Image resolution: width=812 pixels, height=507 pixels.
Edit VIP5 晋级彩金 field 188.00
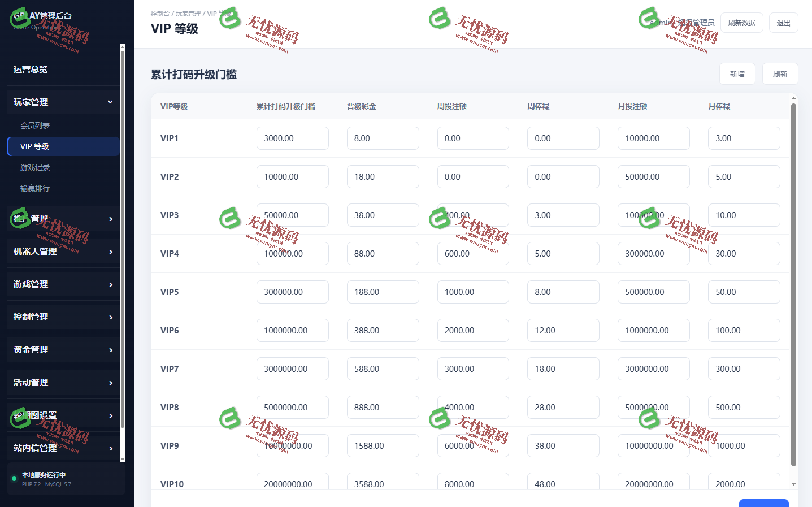tap(383, 292)
